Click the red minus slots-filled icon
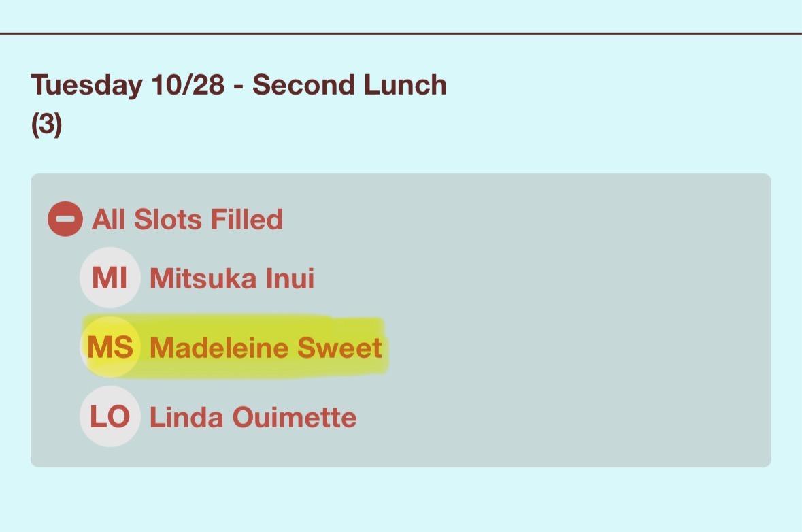802x532 pixels. point(65,220)
